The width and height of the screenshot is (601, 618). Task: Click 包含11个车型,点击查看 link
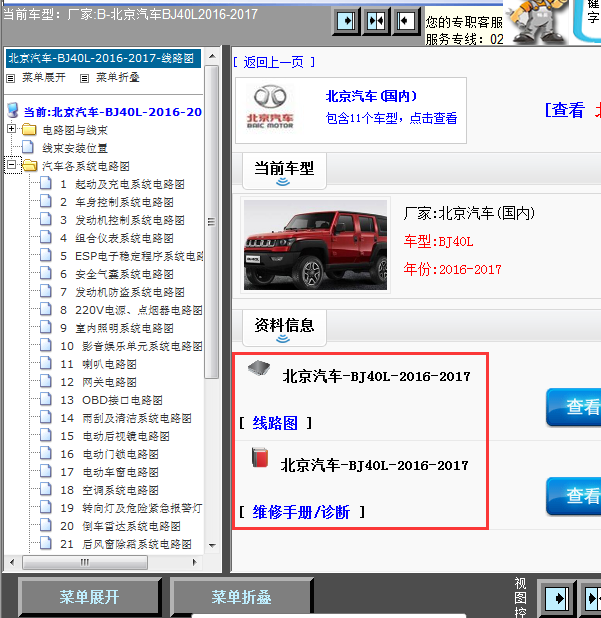391,118
